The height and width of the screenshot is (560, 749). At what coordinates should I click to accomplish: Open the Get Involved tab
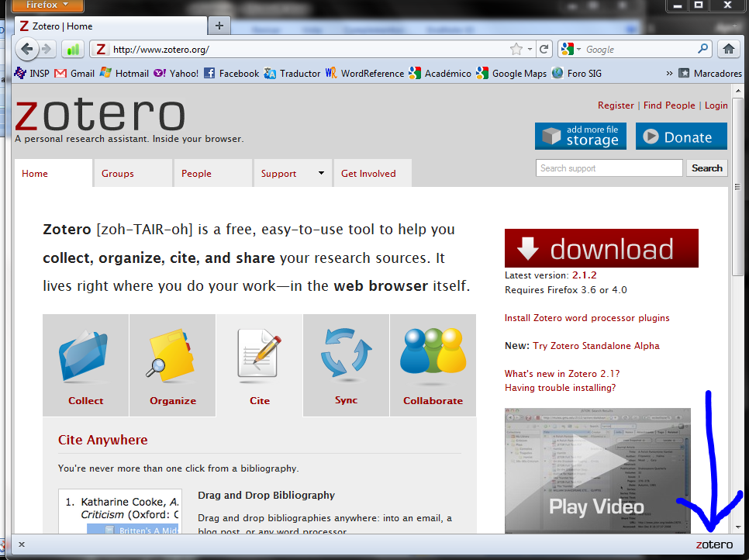click(373, 173)
